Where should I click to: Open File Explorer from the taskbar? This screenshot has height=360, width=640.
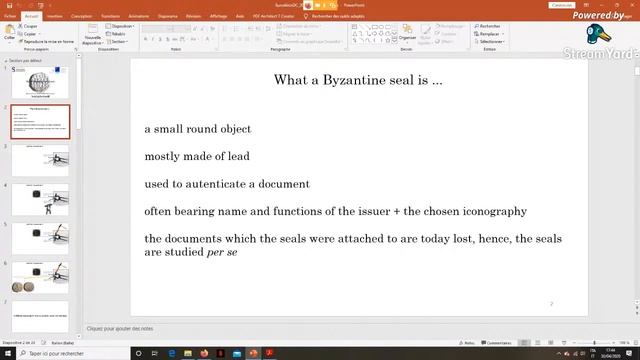coord(188,353)
